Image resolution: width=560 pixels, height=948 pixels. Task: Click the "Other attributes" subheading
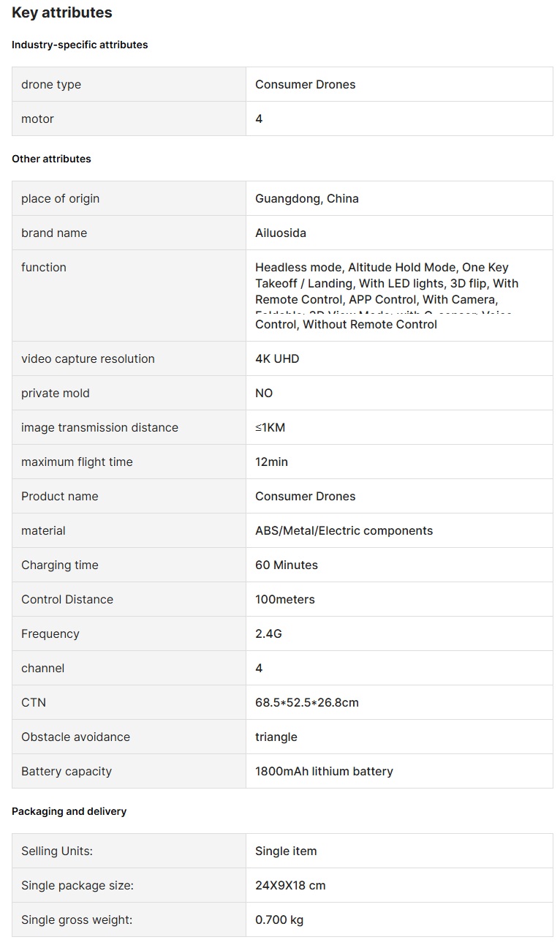point(51,159)
